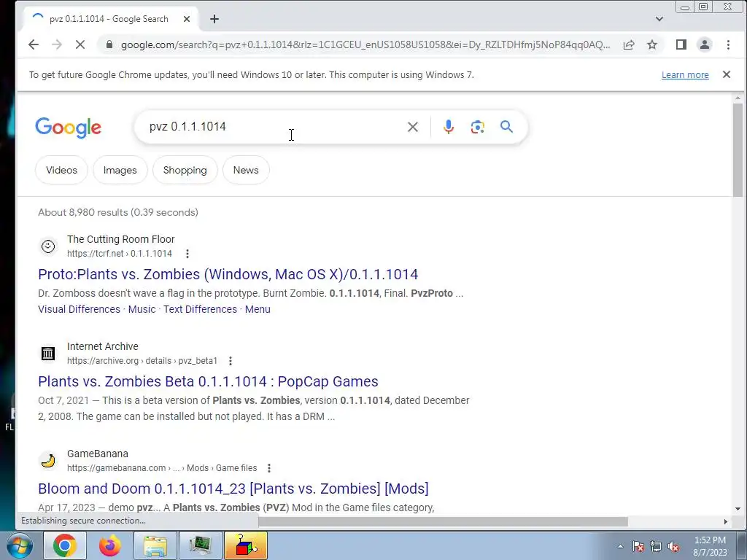The width and height of the screenshot is (747, 560).
Task: Switch to the Videos filter
Action: (61, 170)
